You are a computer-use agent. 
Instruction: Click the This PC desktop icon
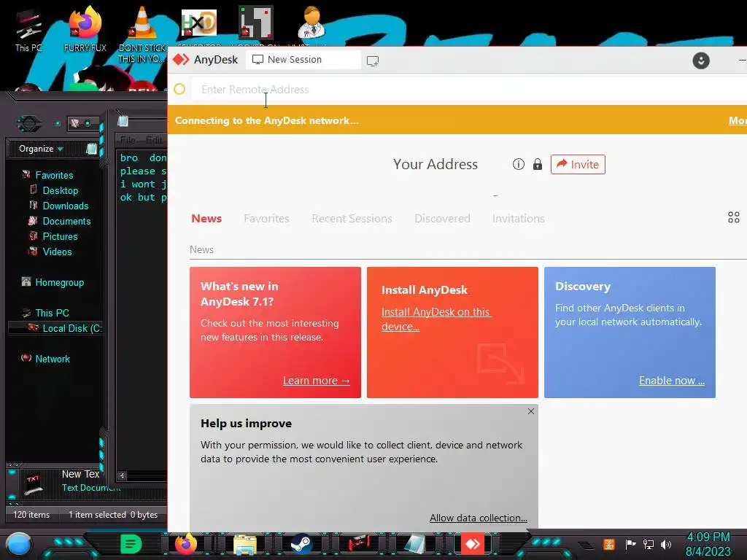(28, 29)
